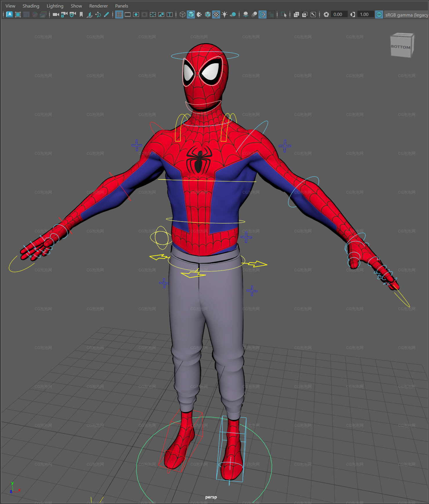
Task: Open the View menu
Action: click(10, 6)
